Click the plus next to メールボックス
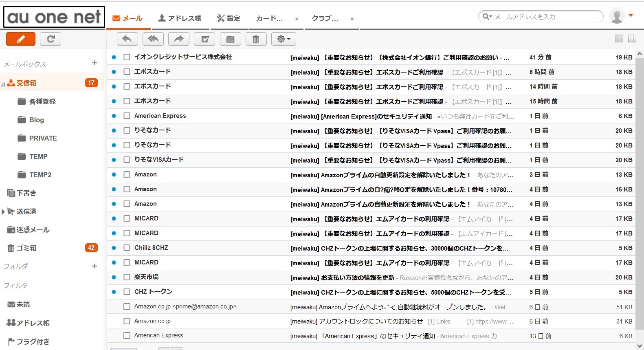 point(95,63)
